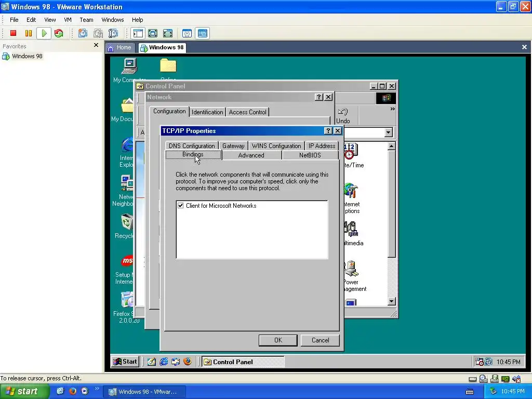
Task: Click OK in TCP/IP Properties
Action: coord(278,340)
